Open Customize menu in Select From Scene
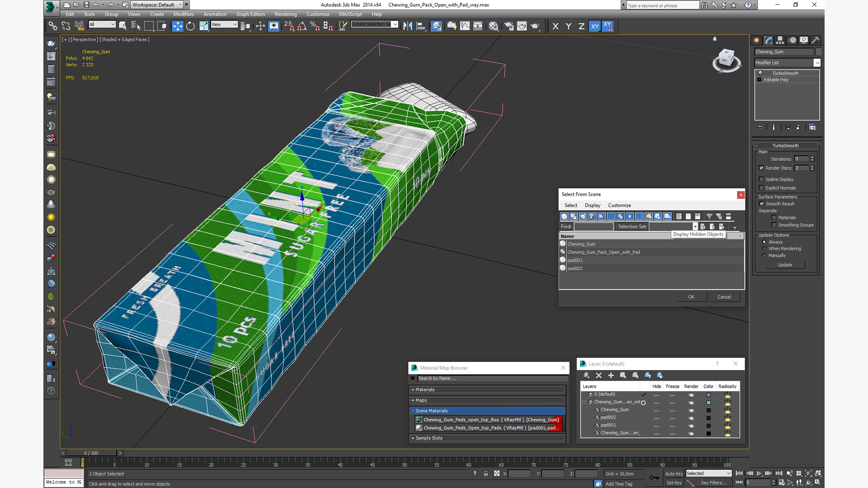The height and width of the screenshot is (488, 868). coord(619,205)
